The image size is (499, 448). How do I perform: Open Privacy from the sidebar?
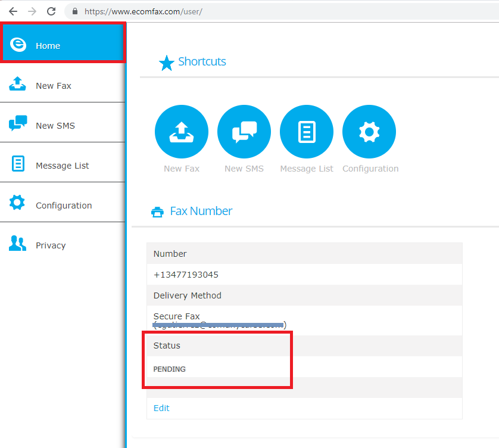click(63, 242)
